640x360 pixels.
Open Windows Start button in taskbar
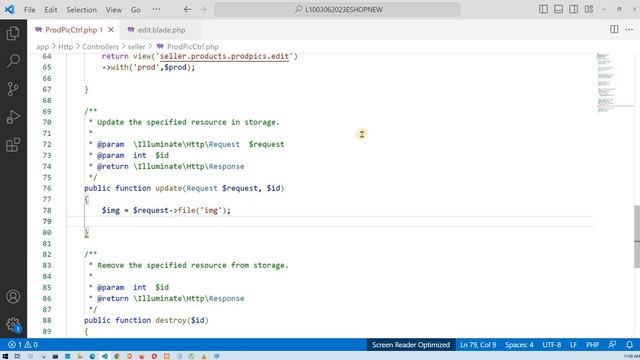(5, 356)
